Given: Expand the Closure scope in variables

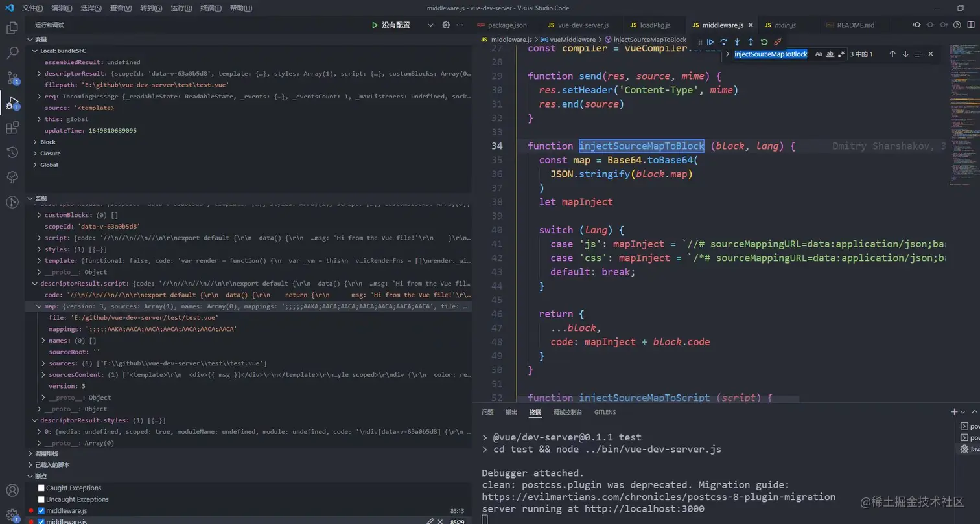Looking at the screenshot, I should click(x=34, y=154).
